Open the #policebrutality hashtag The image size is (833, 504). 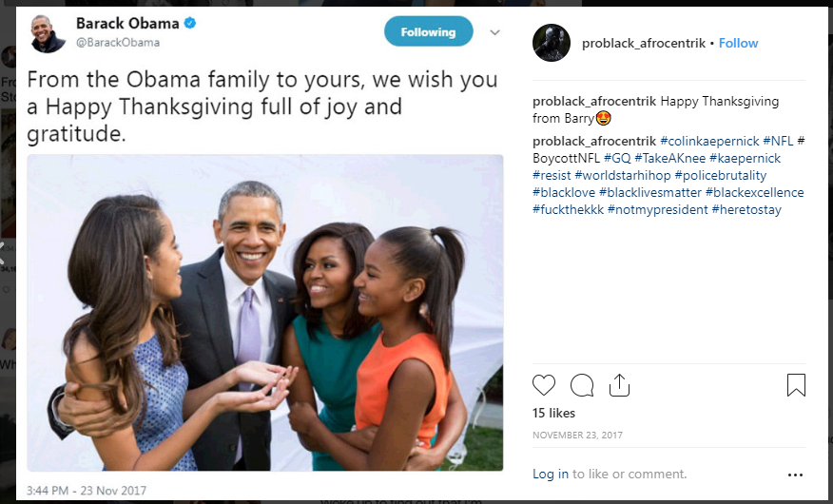[720, 175]
